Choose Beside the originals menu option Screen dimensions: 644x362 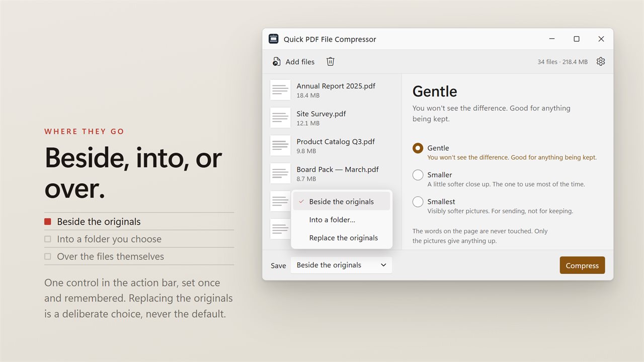click(342, 202)
